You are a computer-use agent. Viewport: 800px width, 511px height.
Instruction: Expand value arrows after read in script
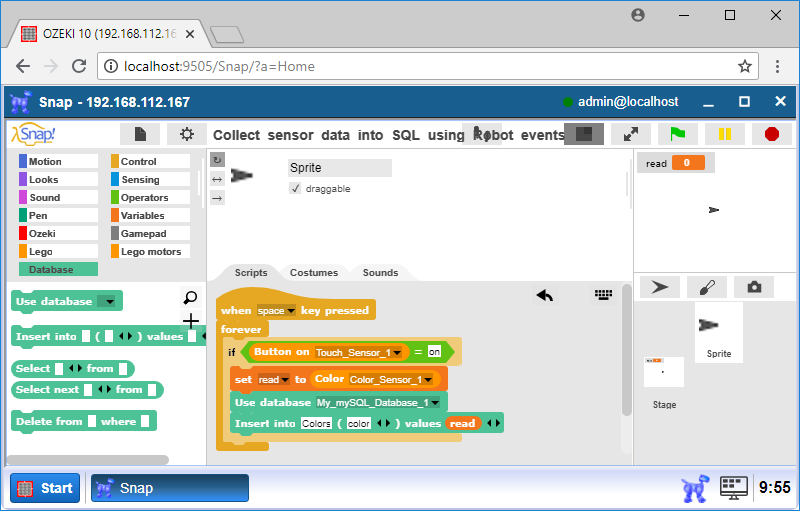tap(493, 424)
